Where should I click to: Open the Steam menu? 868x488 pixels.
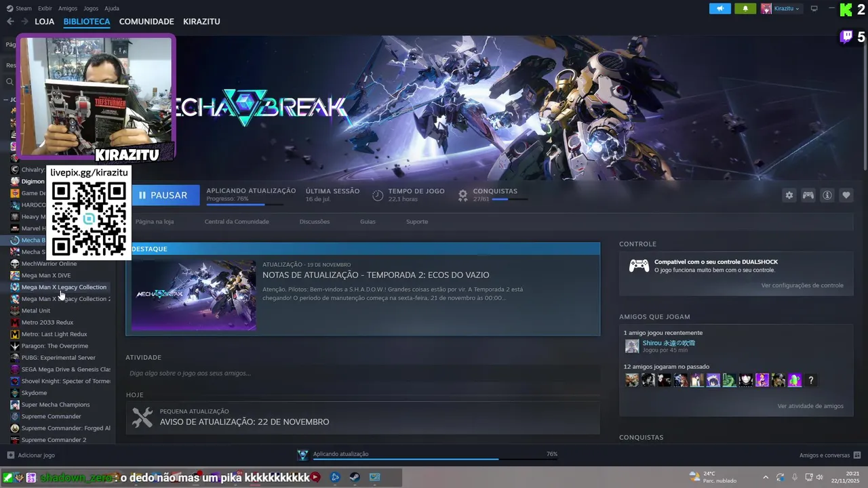pos(19,9)
